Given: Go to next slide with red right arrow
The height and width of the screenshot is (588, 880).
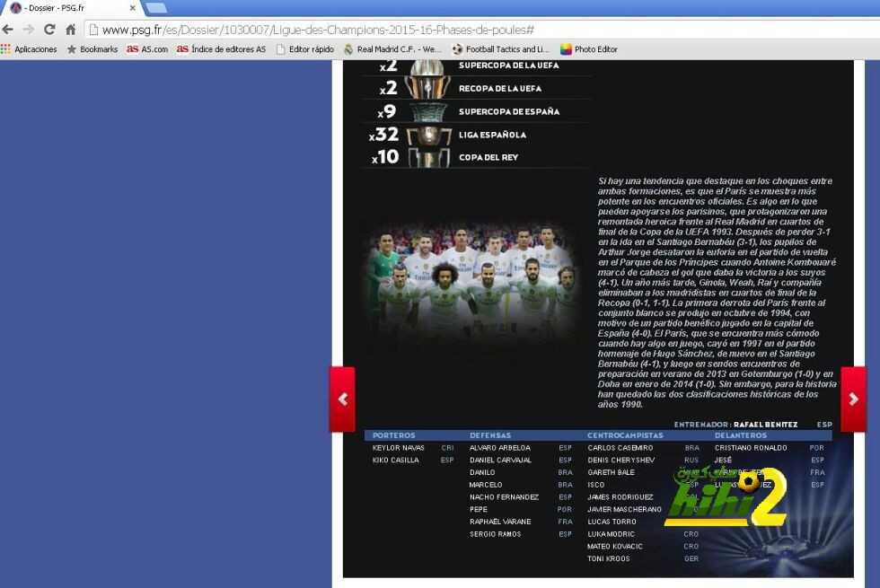Looking at the screenshot, I should tap(854, 399).
